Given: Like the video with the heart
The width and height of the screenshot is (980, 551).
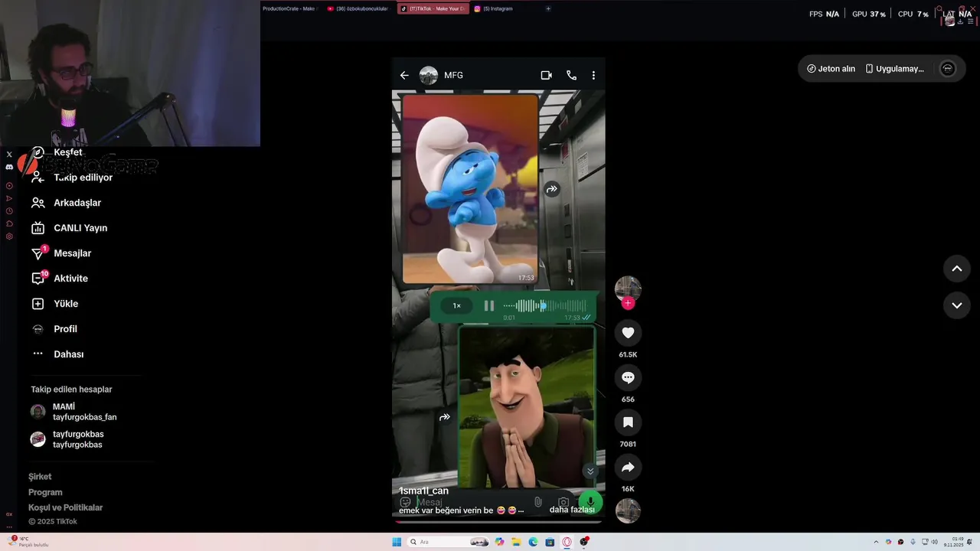Looking at the screenshot, I should coord(628,332).
